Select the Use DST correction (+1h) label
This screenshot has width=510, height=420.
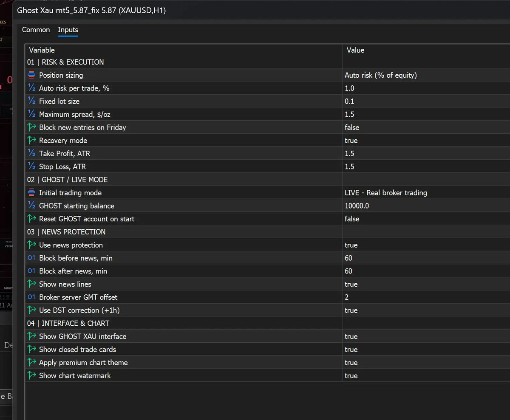[79, 310]
